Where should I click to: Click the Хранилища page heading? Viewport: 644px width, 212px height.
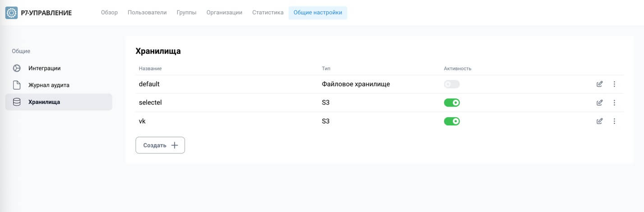[158, 51]
